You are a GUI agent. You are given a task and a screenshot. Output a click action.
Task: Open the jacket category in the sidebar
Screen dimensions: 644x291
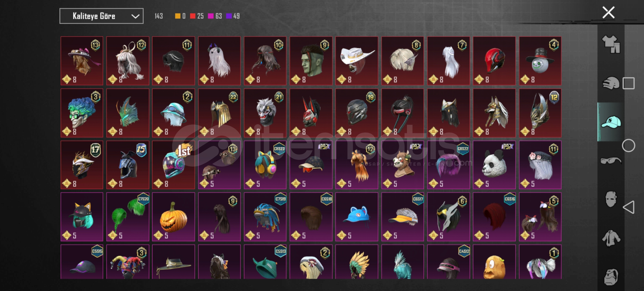611,238
